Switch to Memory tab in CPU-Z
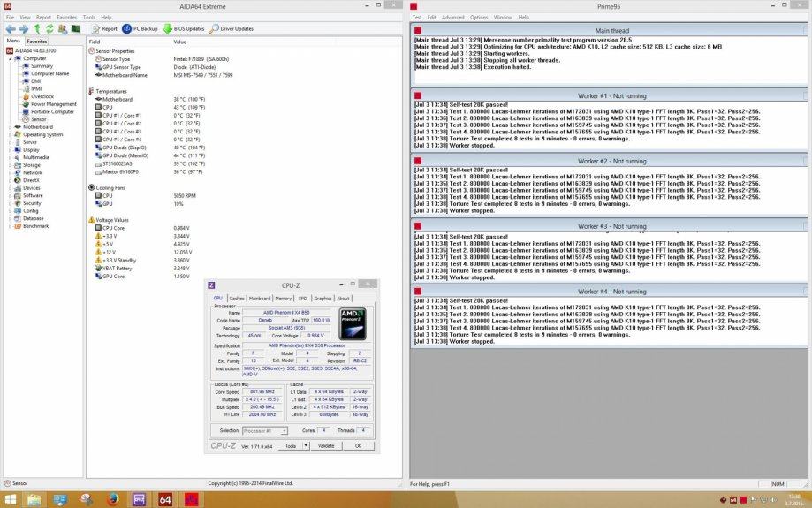 pos(284,299)
